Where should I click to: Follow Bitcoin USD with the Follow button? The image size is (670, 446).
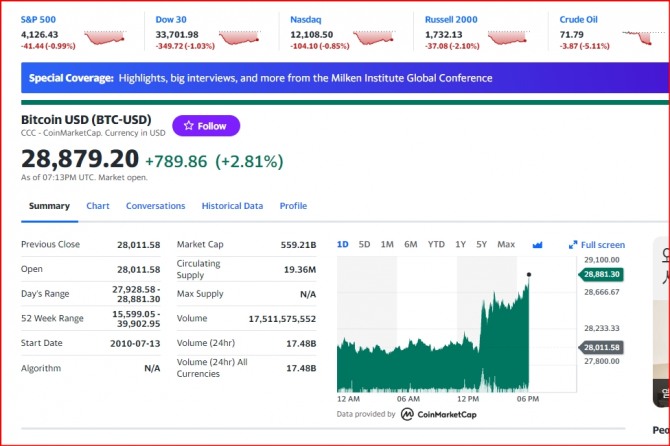pos(206,126)
